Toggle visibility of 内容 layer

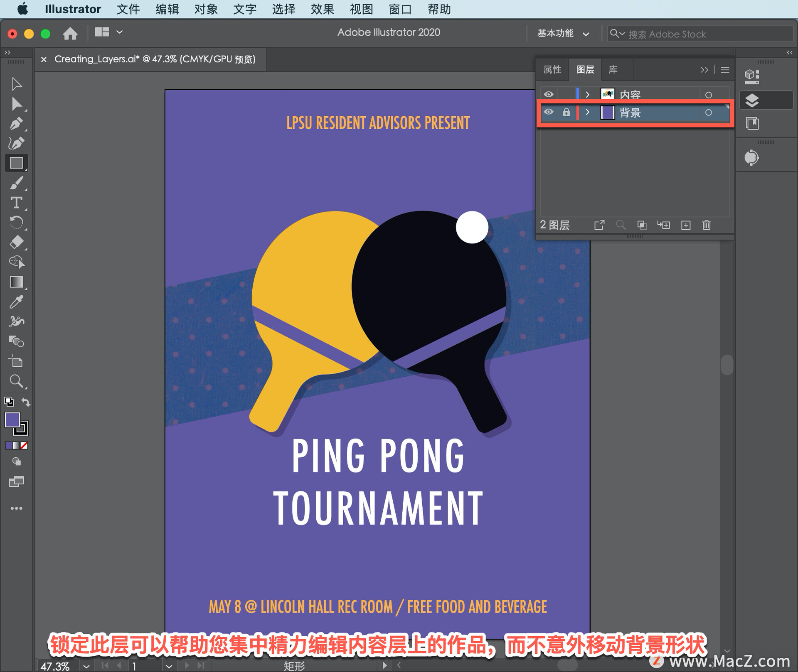tap(549, 93)
